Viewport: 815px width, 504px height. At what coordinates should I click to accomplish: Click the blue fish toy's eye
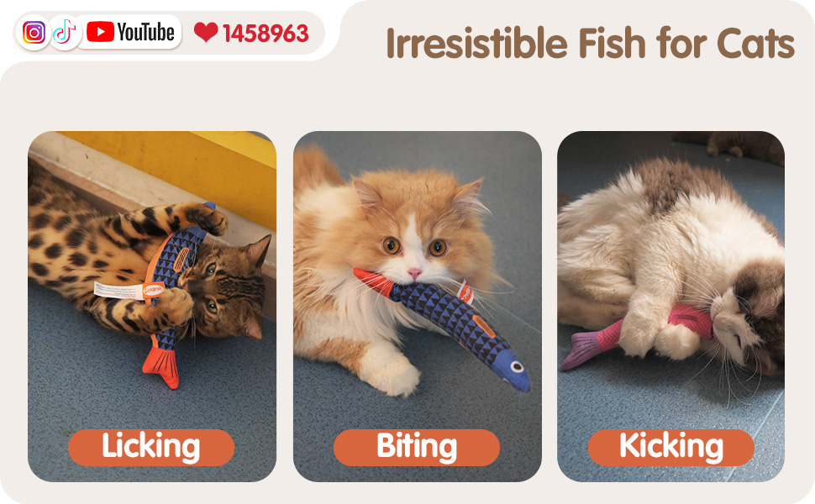517,367
